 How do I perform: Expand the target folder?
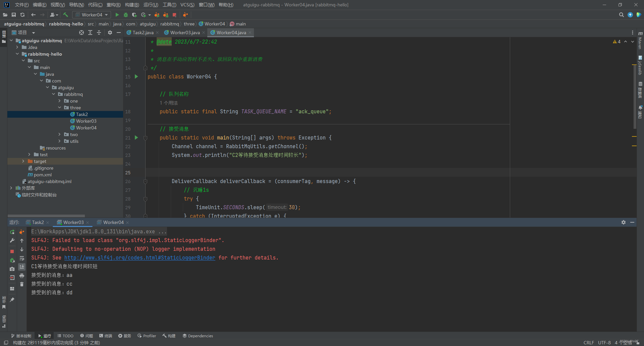(x=23, y=161)
